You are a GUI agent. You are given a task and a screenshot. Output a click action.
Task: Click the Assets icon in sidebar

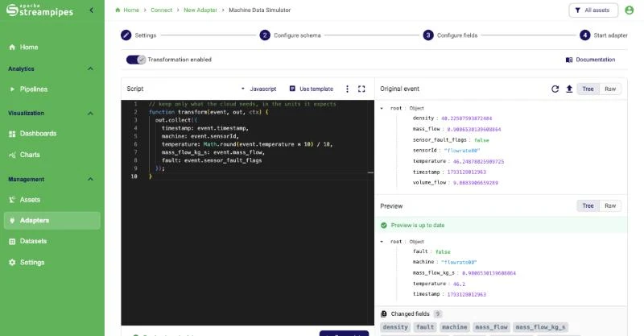[x=12, y=200]
